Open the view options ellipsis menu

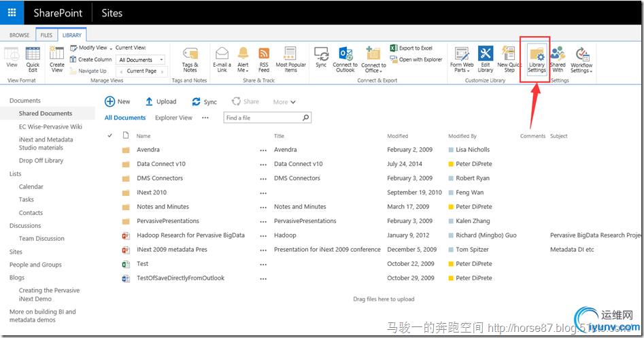[205, 118]
